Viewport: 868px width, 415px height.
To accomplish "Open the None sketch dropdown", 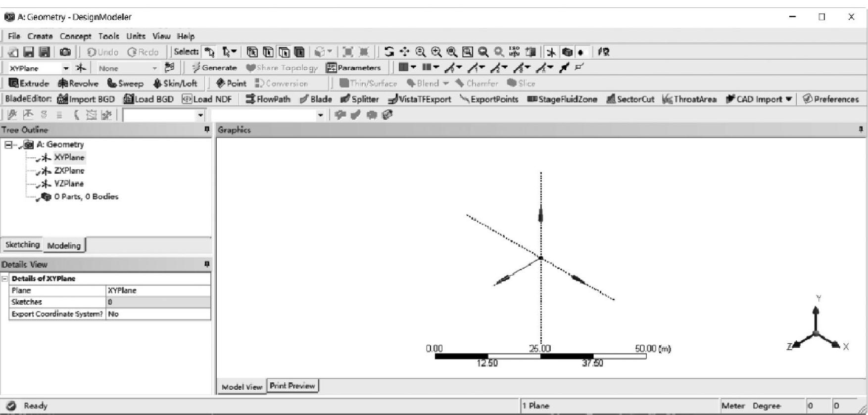I will coord(154,68).
